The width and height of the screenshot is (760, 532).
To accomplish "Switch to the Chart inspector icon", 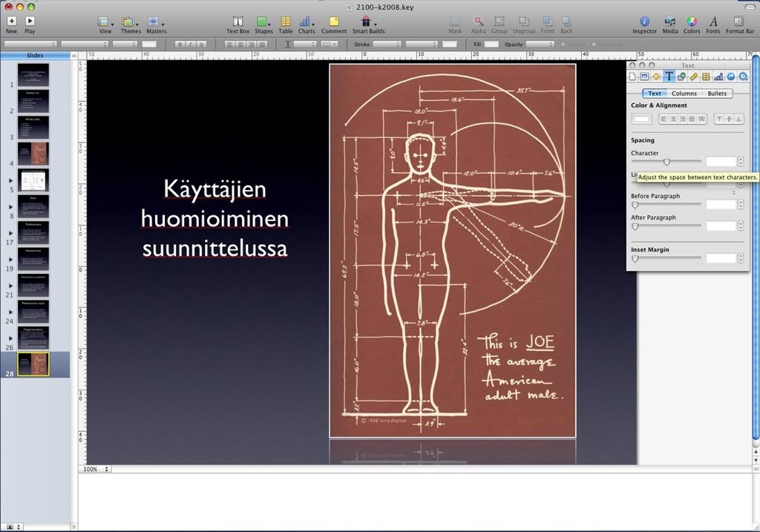I will 718,76.
